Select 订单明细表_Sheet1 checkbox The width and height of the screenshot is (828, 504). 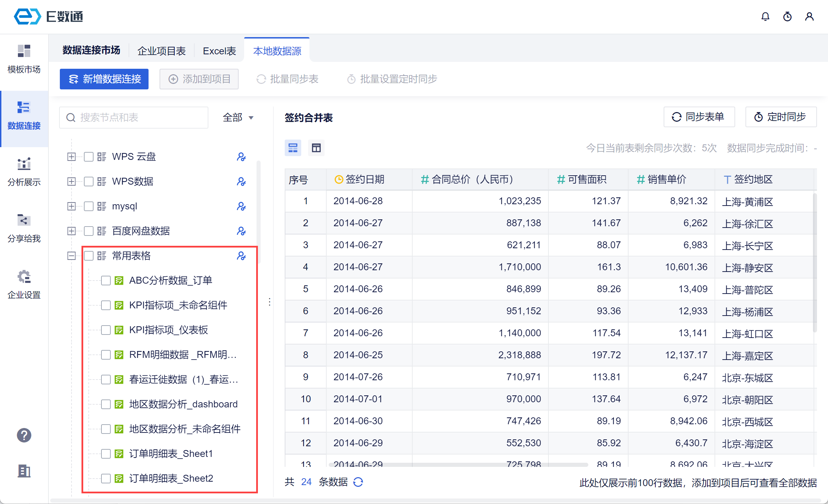106,454
